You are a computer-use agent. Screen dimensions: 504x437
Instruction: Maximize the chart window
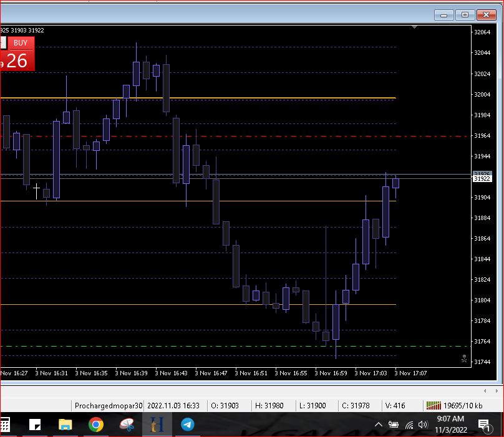pyautogui.click(x=465, y=14)
